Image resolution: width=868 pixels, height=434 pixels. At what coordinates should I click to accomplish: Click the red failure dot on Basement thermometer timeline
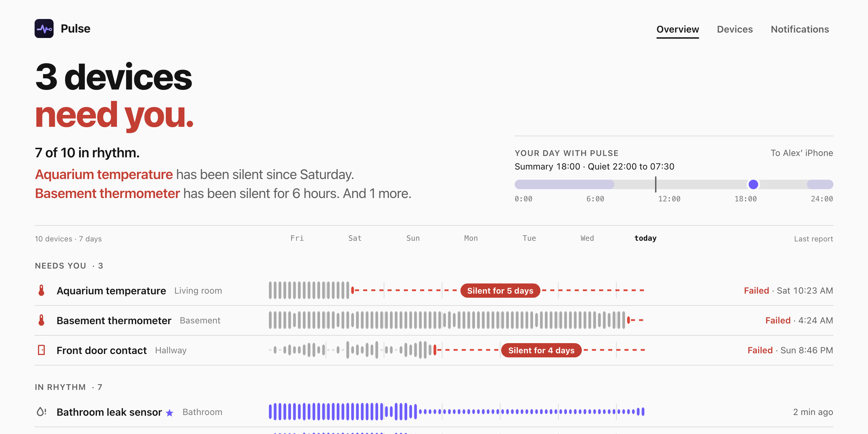pyautogui.click(x=628, y=320)
